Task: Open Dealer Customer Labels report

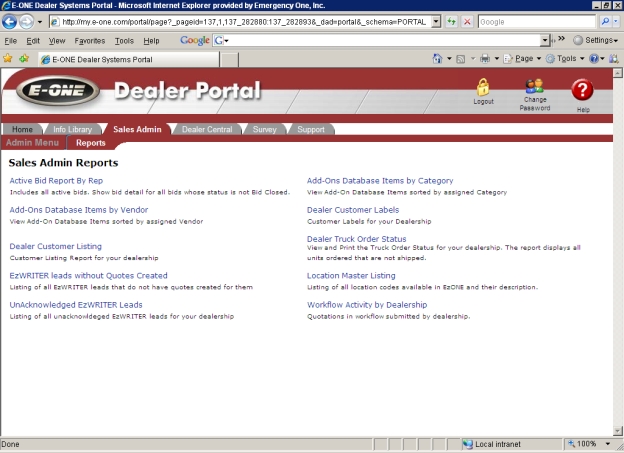Action: click(x=353, y=210)
